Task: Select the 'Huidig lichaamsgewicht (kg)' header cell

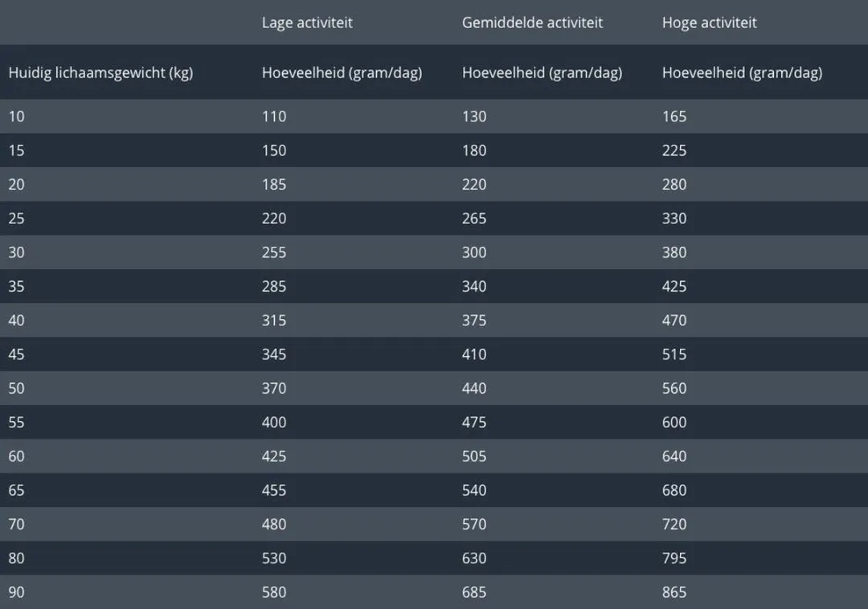Action: coord(100,73)
